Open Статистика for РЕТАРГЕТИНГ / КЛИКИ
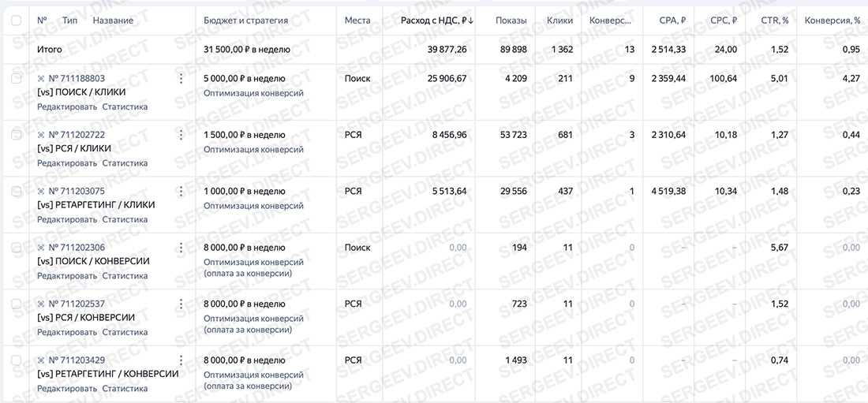The width and height of the screenshot is (868, 403). coord(125,220)
